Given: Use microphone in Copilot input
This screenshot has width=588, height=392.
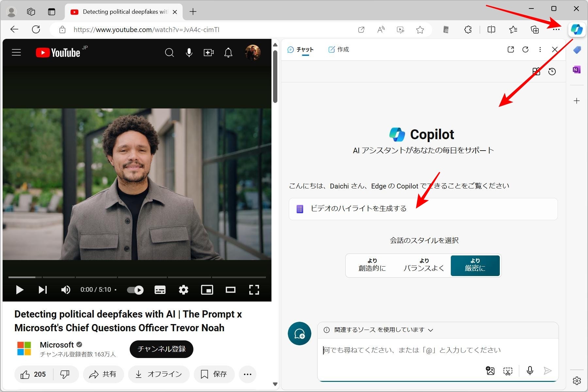Looking at the screenshot, I should tap(530, 370).
